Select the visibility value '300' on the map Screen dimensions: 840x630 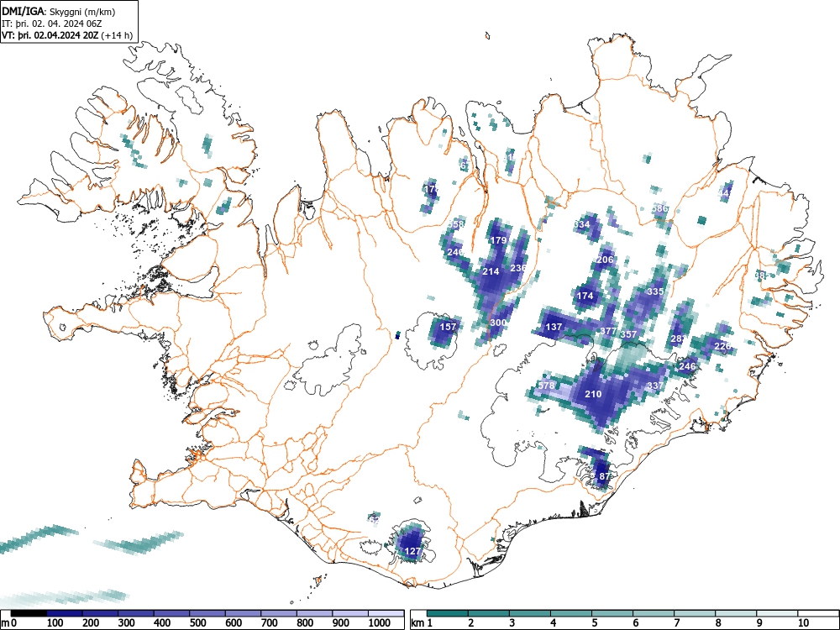tap(498, 323)
